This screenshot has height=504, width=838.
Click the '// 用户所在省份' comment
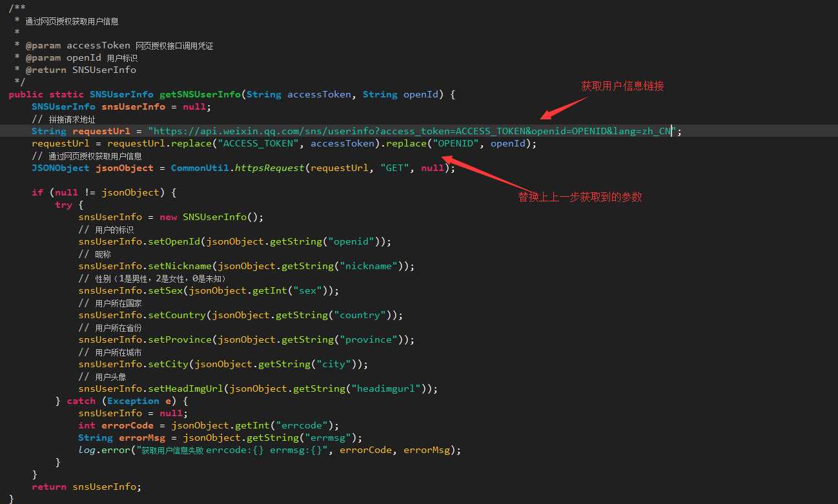(110, 327)
